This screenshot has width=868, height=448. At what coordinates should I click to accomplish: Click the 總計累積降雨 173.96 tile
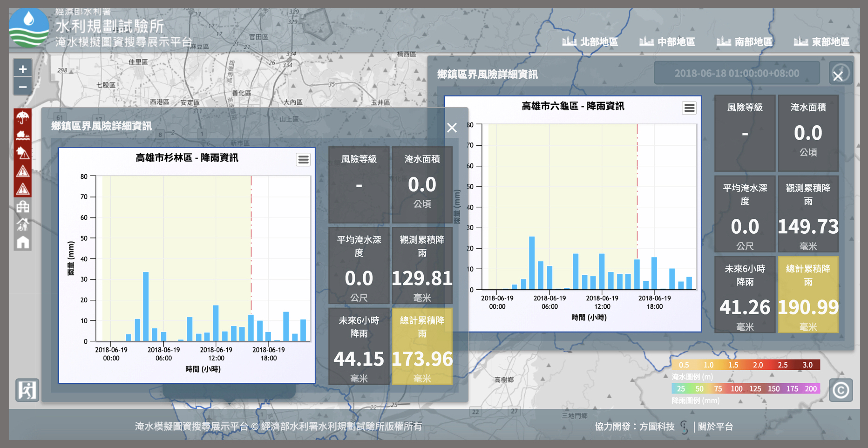point(422,346)
